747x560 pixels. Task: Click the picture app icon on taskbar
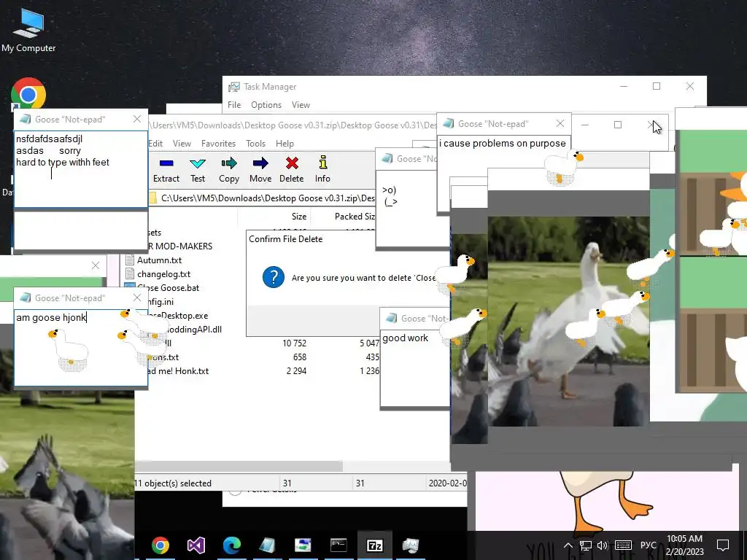(x=303, y=545)
